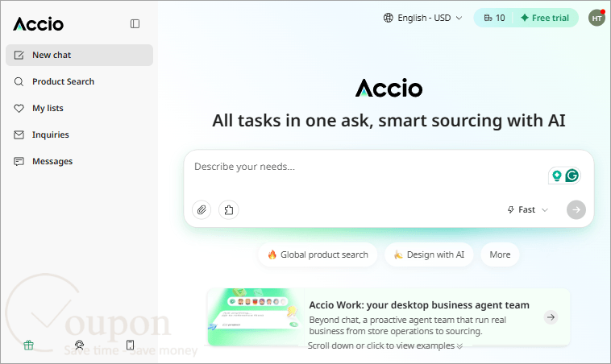Click the support headset icon

tap(79, 345)
